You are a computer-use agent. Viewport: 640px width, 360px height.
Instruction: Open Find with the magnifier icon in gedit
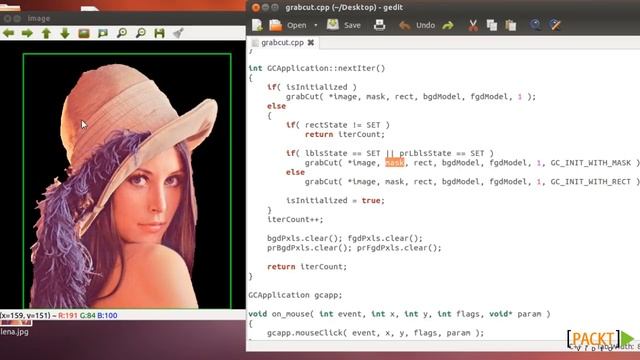536,25
